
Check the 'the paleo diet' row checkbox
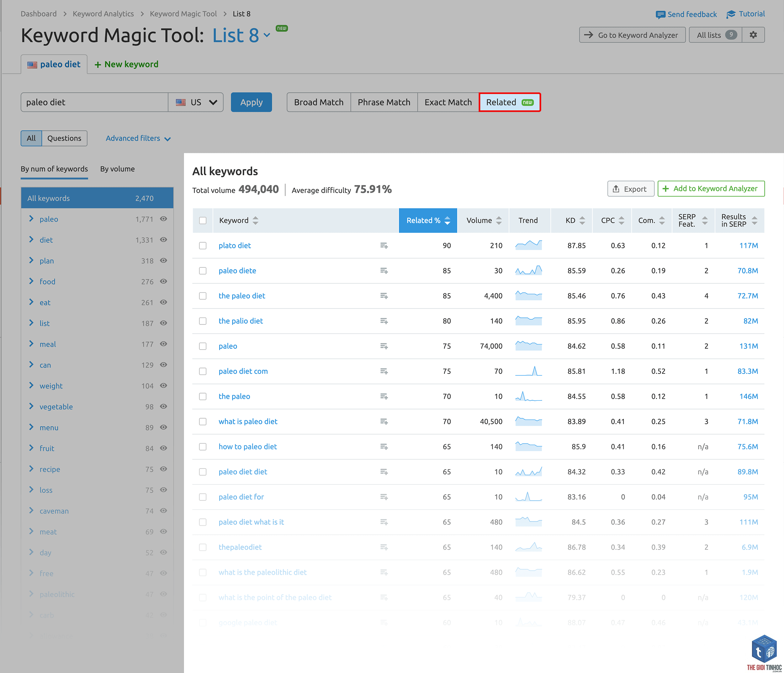coord(203,296)
